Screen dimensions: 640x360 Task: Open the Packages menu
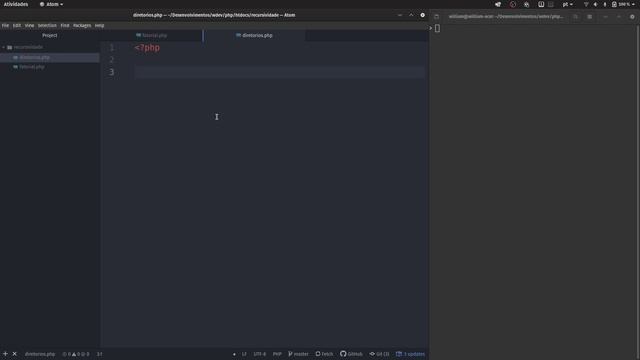(x=82, y=25)
